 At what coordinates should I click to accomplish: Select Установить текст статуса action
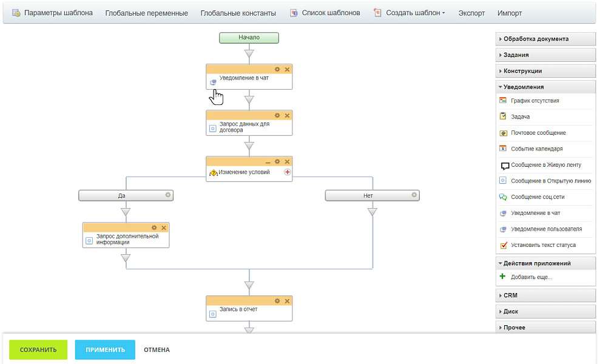[543, 245]
